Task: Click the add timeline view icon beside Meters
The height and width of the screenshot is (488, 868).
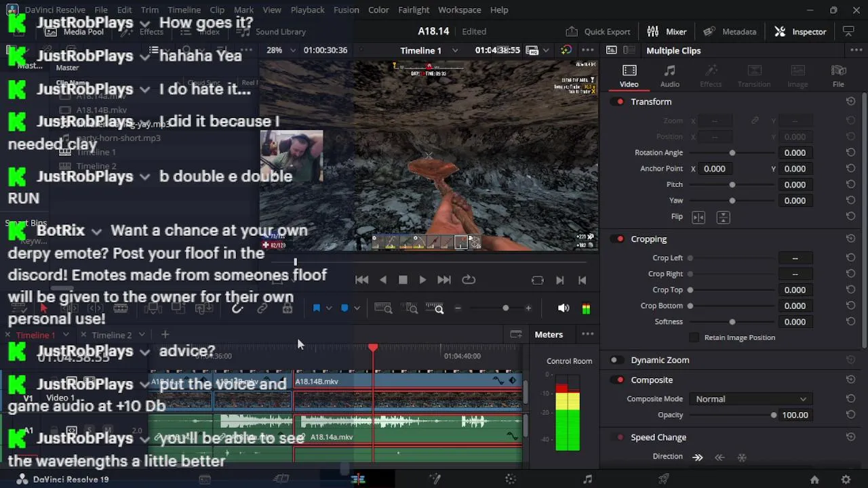Action: [516, 334]
